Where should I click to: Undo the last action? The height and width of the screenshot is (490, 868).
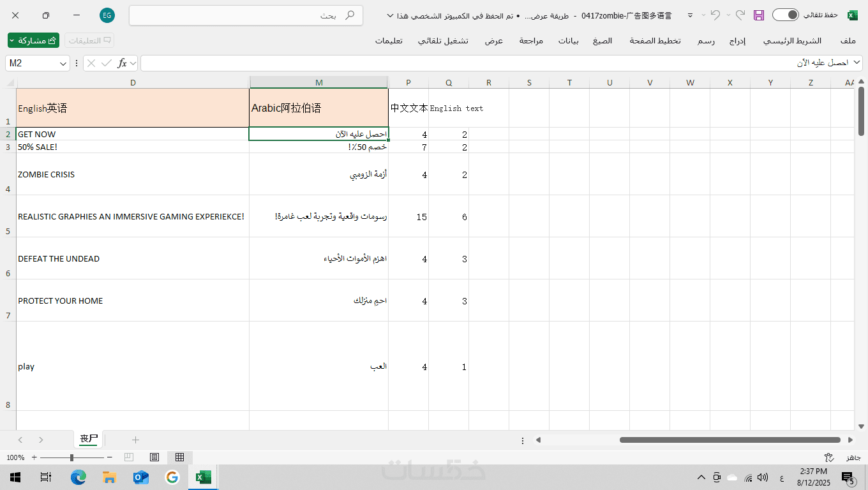715,15
